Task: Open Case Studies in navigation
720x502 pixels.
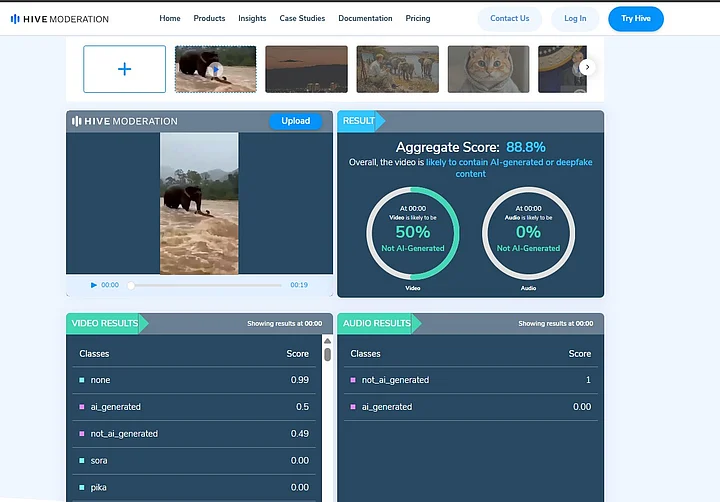Action: 302,18
